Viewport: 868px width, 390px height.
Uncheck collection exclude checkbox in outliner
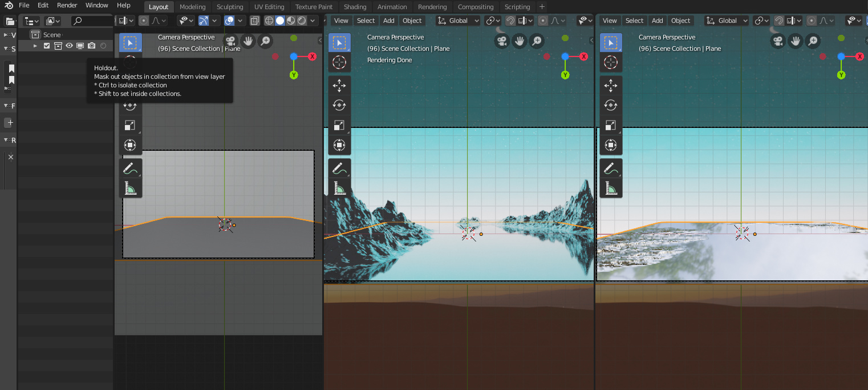tap(47, 46)
